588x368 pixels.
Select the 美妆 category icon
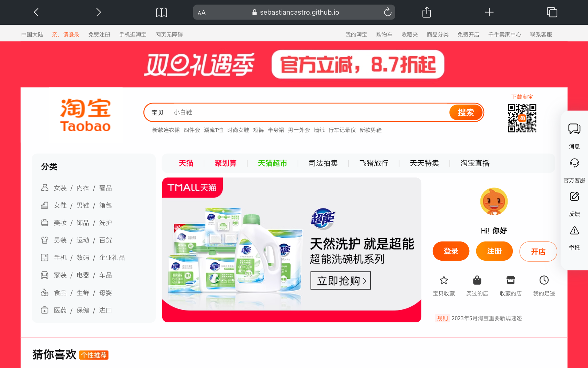coord(45,223)
